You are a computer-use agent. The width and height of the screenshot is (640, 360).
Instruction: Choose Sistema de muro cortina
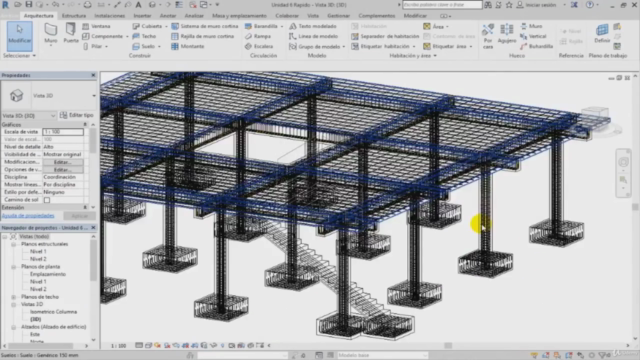[x=205, y=26]
